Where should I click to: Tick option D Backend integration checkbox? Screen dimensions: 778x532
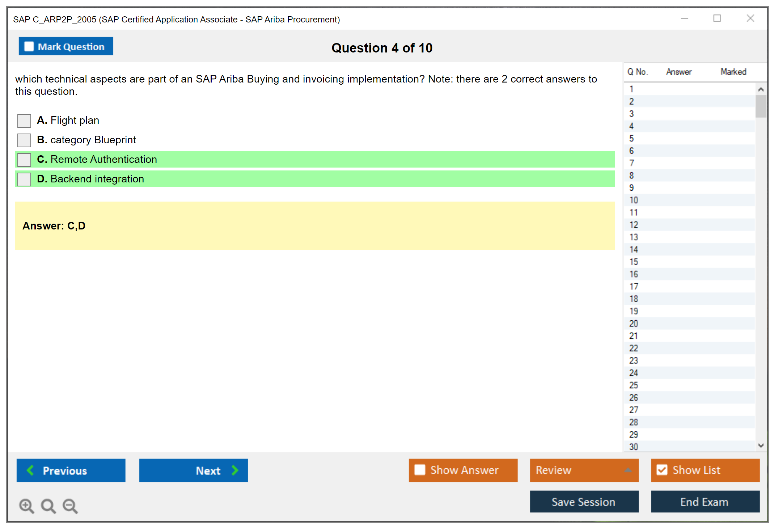click(24, 179)
